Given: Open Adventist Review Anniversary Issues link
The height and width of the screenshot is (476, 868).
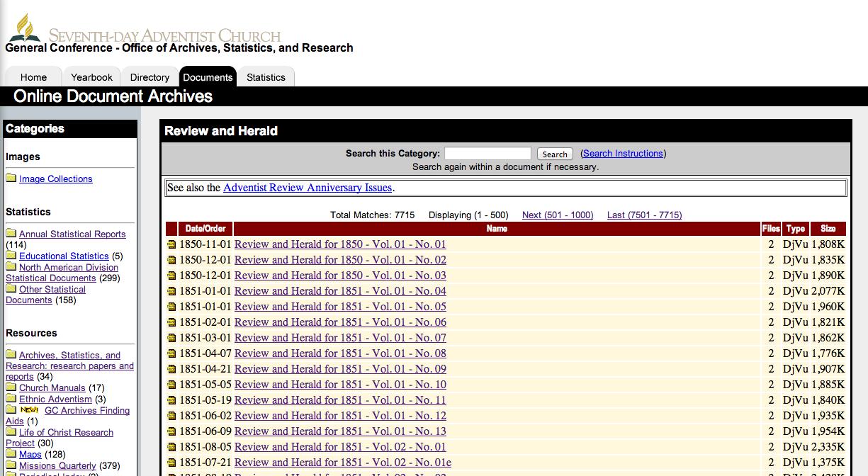Looking at the screenshot, I should 308,188.
